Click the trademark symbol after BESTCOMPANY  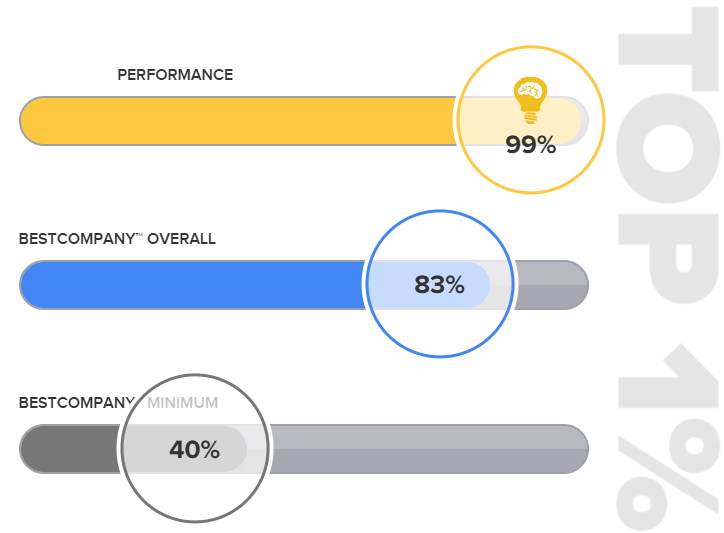pos(139,236)
